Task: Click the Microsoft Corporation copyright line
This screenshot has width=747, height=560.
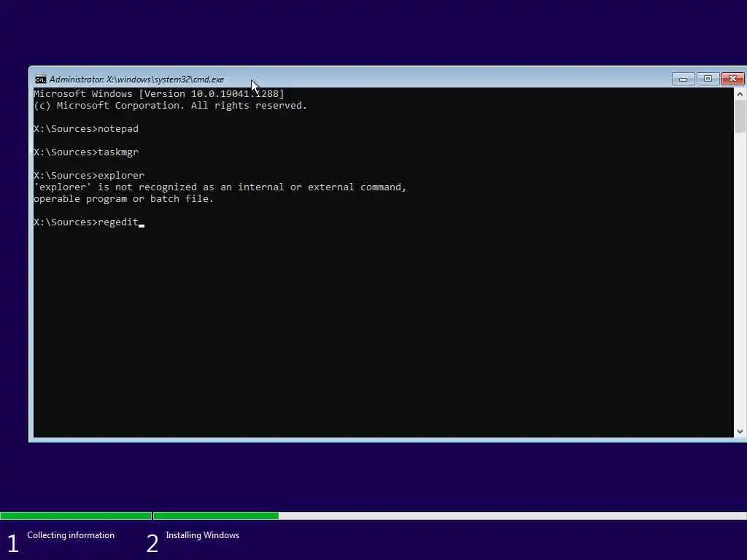Action: (170, 106)
